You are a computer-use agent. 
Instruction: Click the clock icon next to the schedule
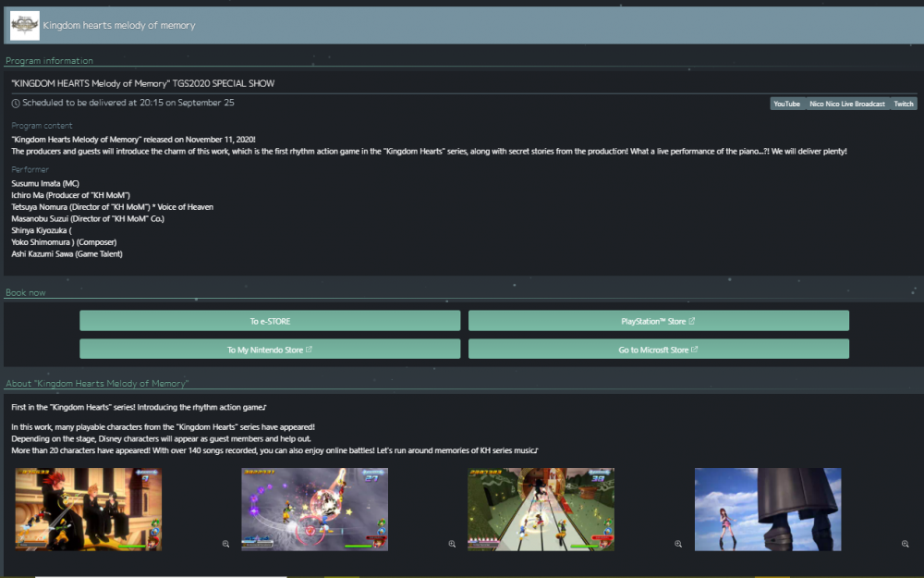click(x=16, y=103)
